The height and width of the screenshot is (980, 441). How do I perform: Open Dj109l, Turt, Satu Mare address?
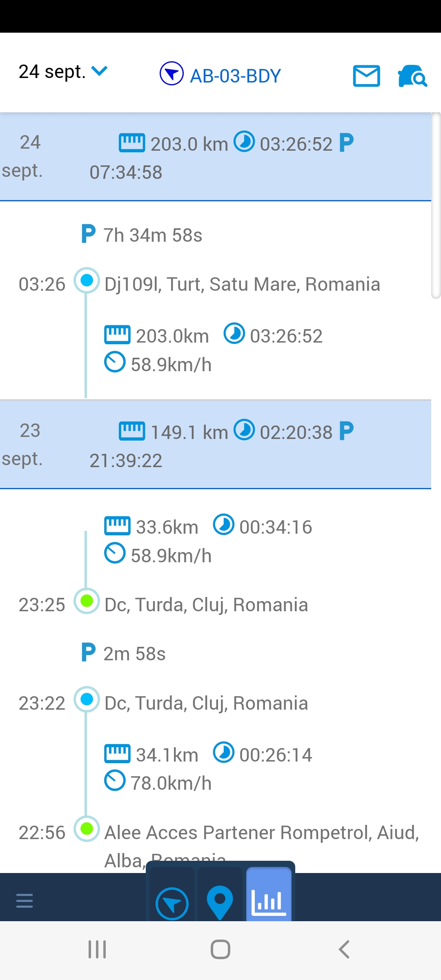click(x=242, y=284)
